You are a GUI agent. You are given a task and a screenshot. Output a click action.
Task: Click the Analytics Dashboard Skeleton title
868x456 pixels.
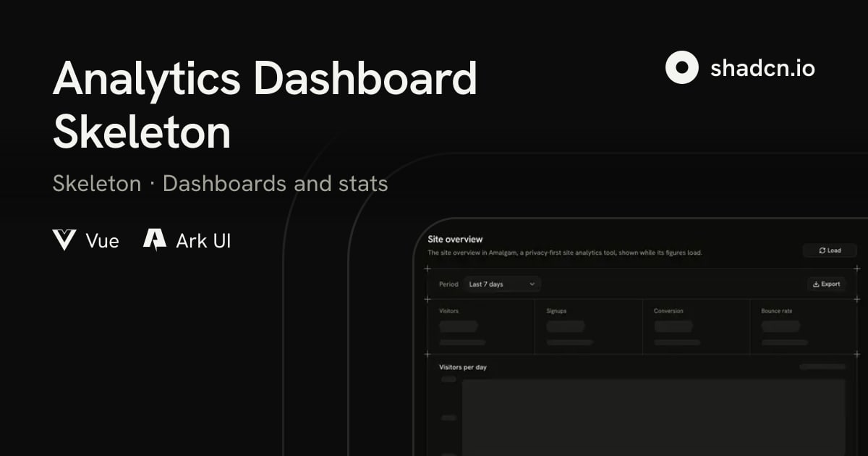click(x=265, y=105)
